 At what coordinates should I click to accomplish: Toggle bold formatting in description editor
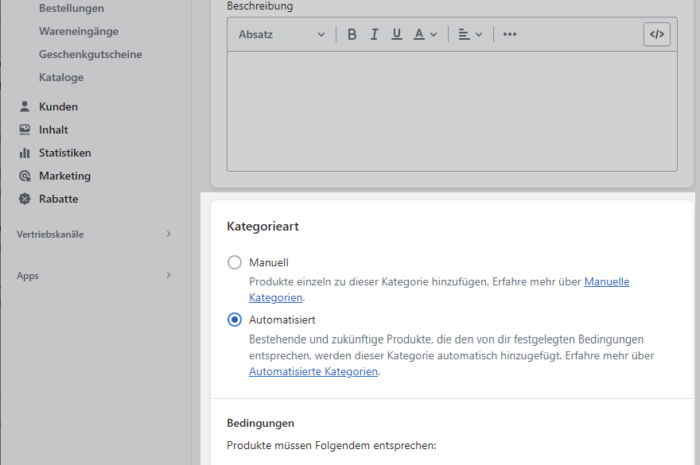352,34
